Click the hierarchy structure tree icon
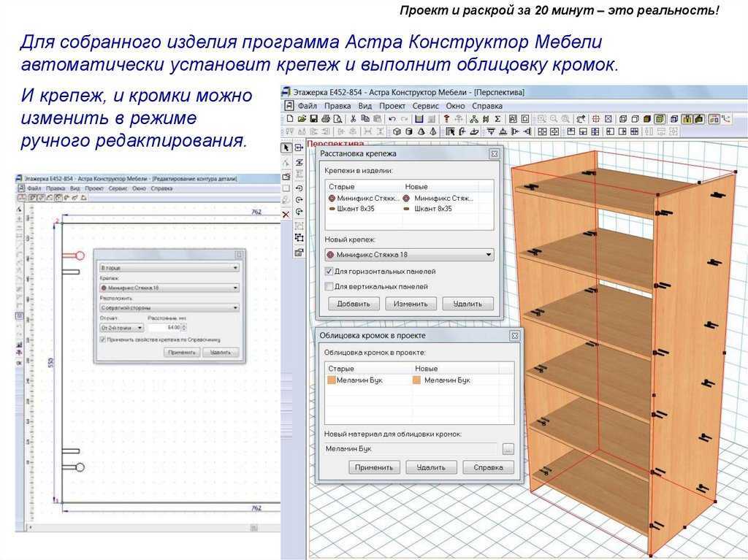 [x=473, y=119]
